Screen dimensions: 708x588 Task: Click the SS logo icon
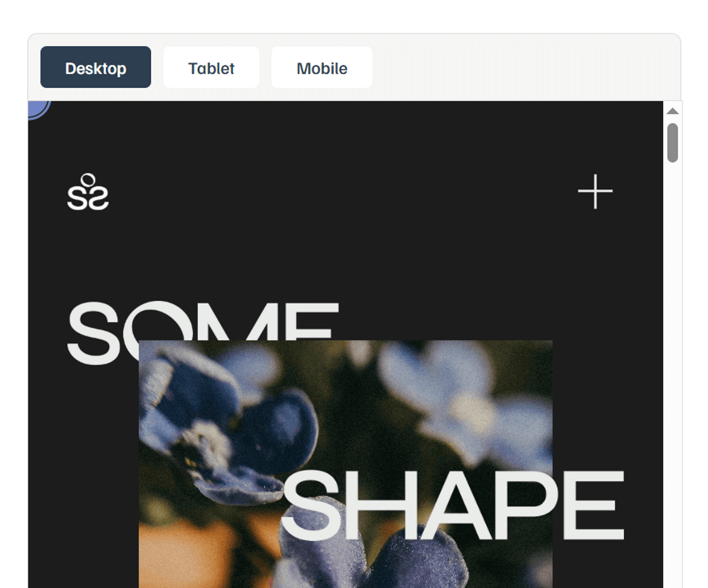coord(88,192)
